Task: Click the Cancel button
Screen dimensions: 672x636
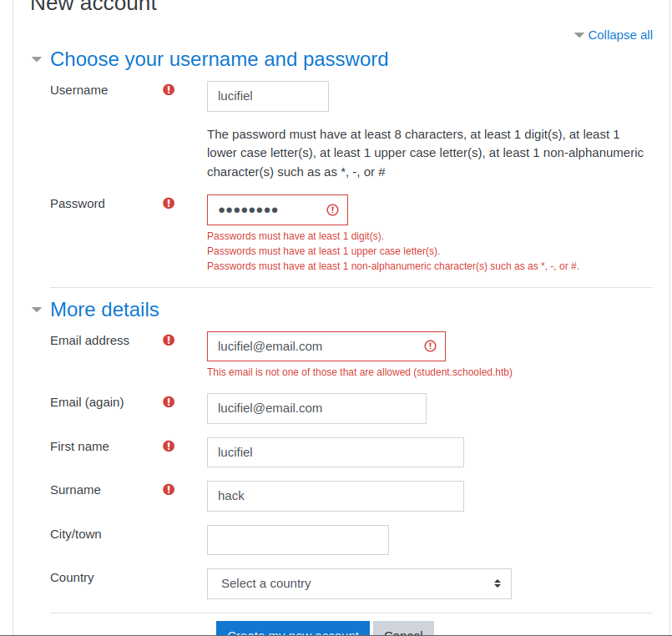Action: click(x=403, y=628)
